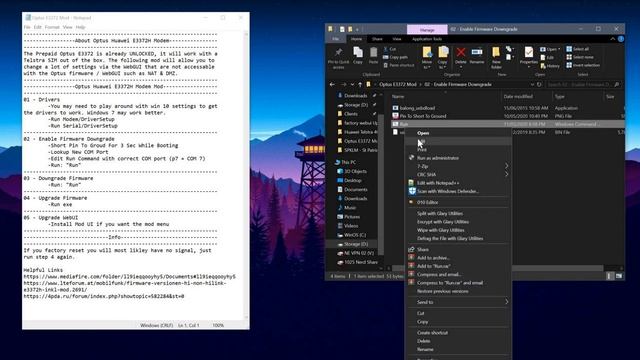
Task: Click History in the ribbon Open group
Action: [x=550, y=66]
